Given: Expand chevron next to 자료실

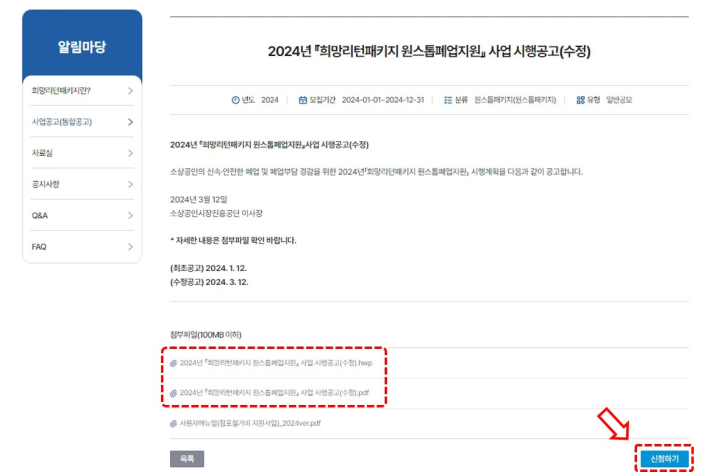Looking at the screenshot, I should click(130, 153).
